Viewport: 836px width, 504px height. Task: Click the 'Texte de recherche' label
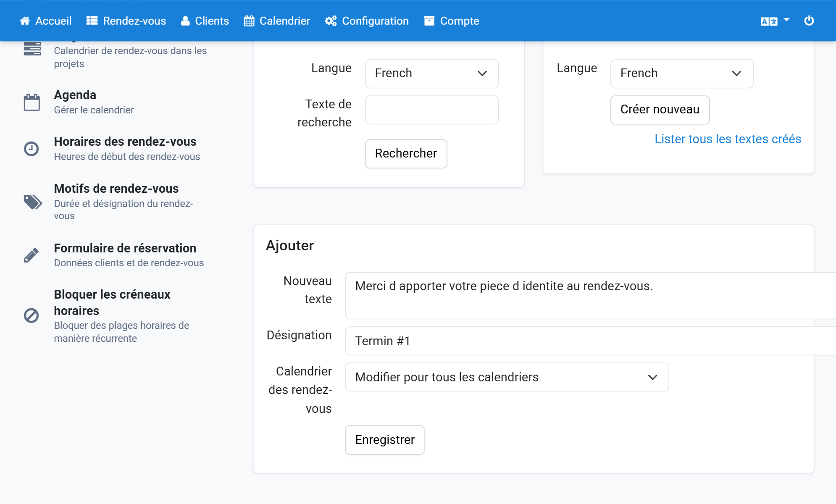point(324,113)
